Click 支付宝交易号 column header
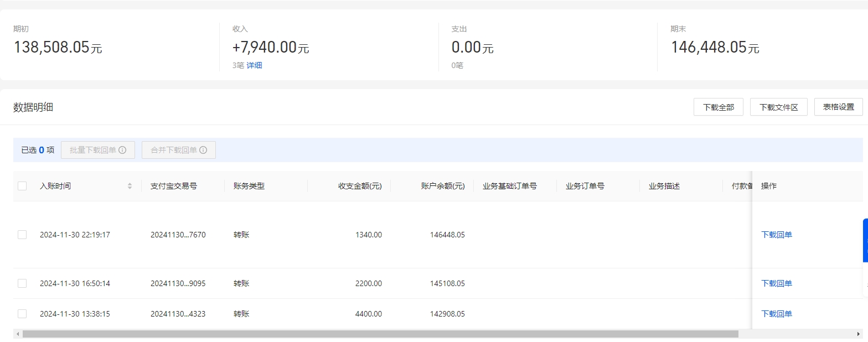Screen dimensions: 868x342 pyautogui.click(x=174, y=186)
